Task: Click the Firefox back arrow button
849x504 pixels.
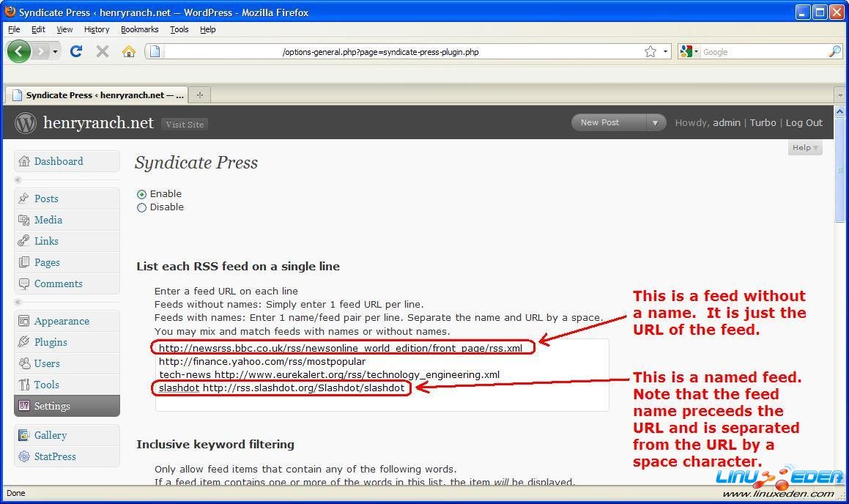Action: (19, 51)
